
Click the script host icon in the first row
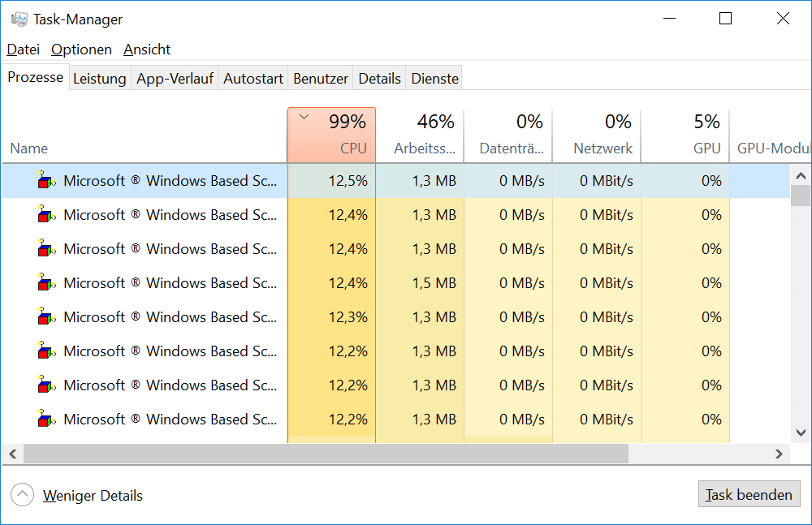[47, 181]
